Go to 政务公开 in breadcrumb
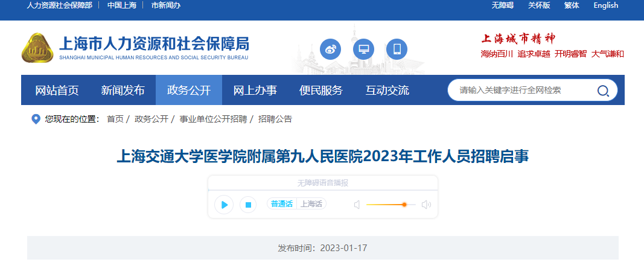This screenshot has width=644, height=265. coord(151,120)
